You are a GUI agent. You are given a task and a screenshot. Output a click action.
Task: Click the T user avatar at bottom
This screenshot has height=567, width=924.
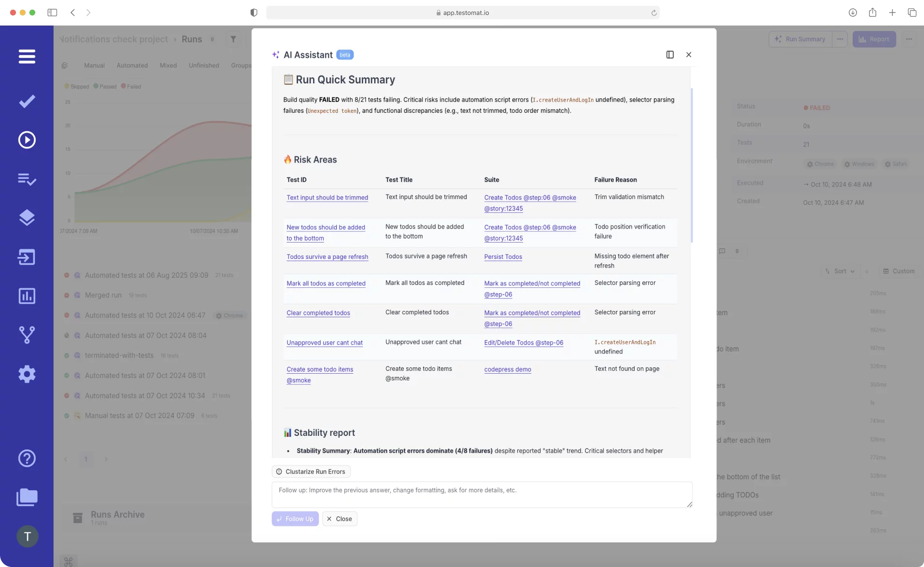point(27,536)
